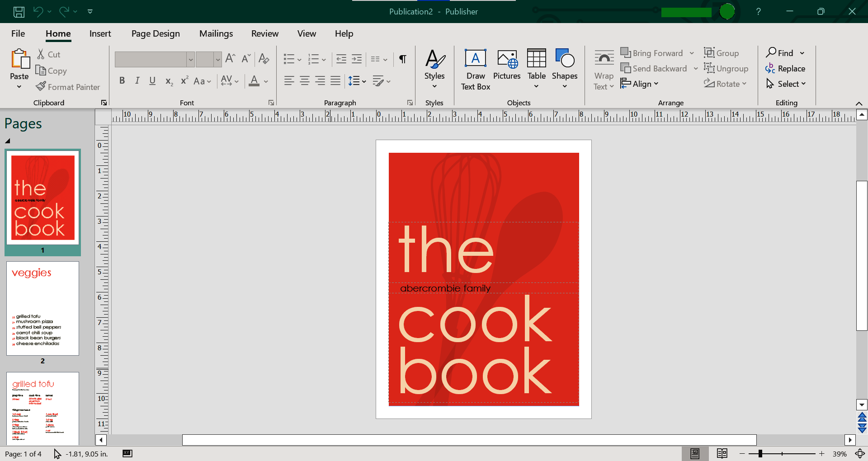Click the Paste button
Viewport: 868px width, 461px height.
[19, 65]
